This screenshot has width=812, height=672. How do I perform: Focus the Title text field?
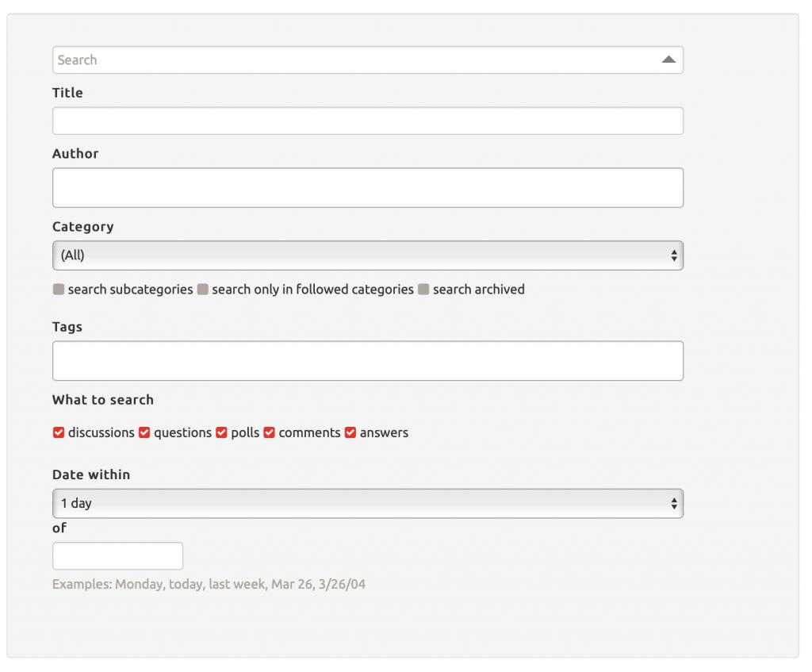click(x=368, y=121)
